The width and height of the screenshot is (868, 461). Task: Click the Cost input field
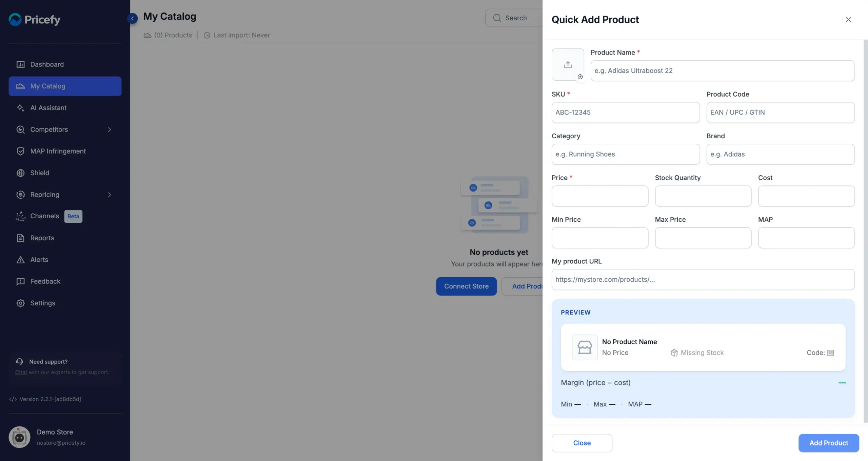pos(806,196)
